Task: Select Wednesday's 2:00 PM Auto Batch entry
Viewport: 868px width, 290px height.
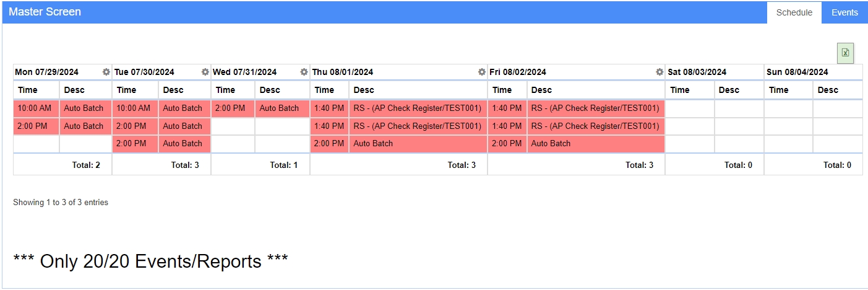Action: click(x=260, y=108)
